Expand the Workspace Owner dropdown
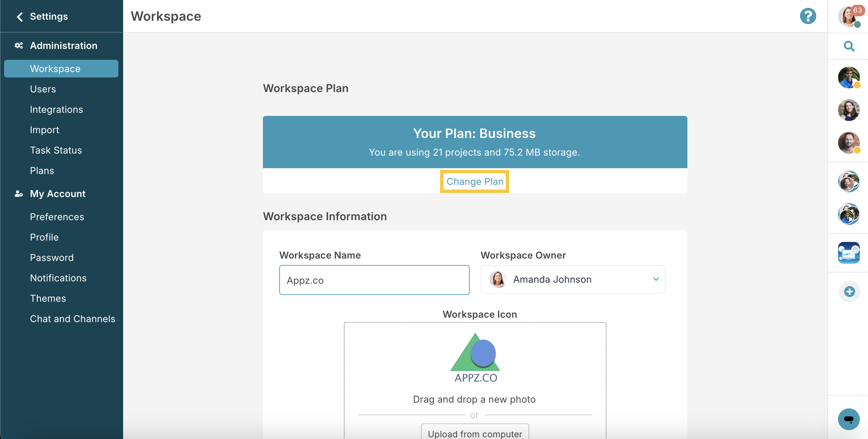Screen dimensions: 868x439 [x=573, y=279]
